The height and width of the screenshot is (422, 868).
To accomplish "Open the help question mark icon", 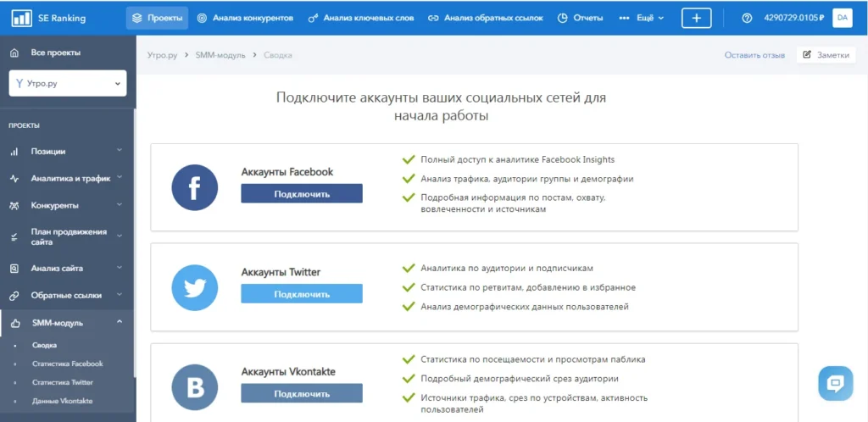I will pos(747,18).
